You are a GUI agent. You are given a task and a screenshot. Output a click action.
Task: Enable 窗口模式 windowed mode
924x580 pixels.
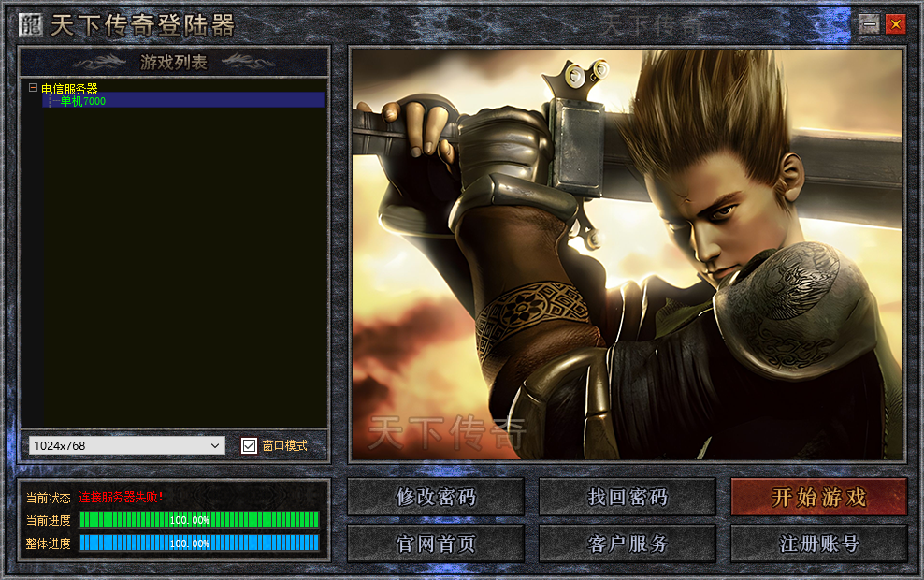(x=249, y=446)
